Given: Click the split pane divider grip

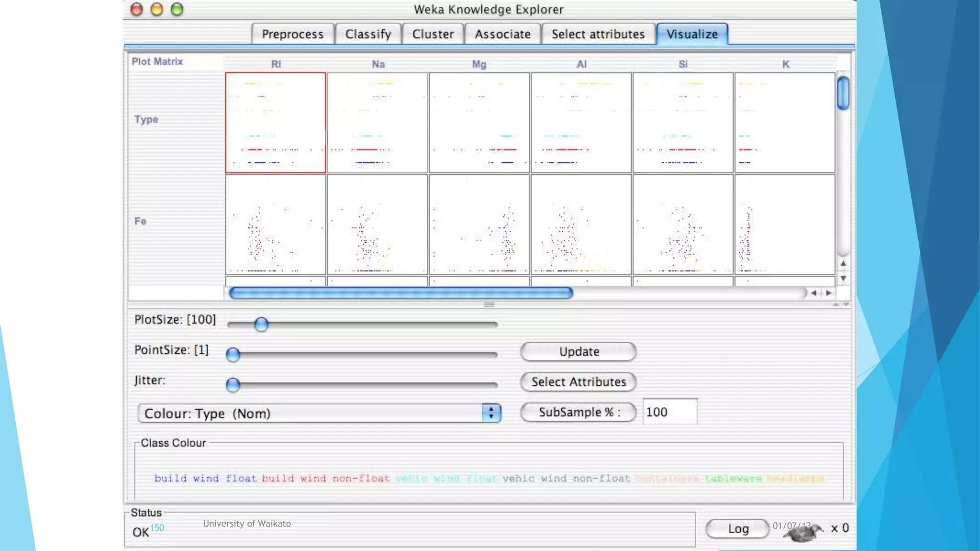Looking at the screenshot, I should coord(489,305).
